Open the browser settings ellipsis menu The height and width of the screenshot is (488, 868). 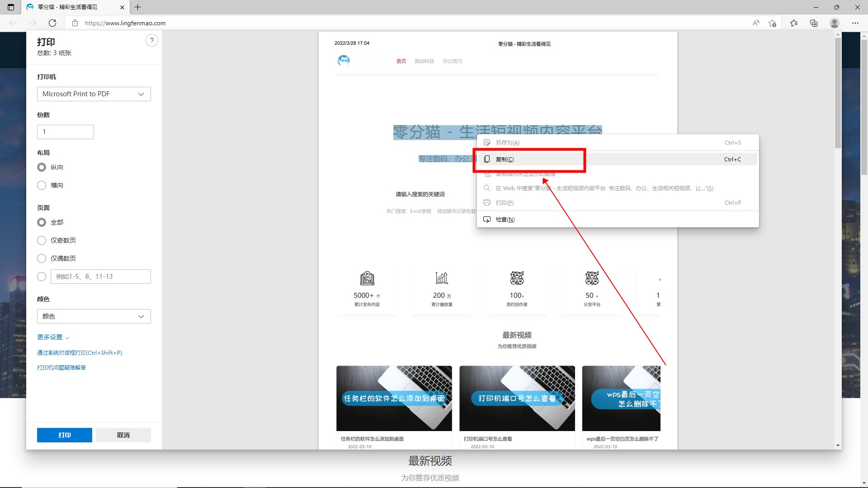[855, 23]
